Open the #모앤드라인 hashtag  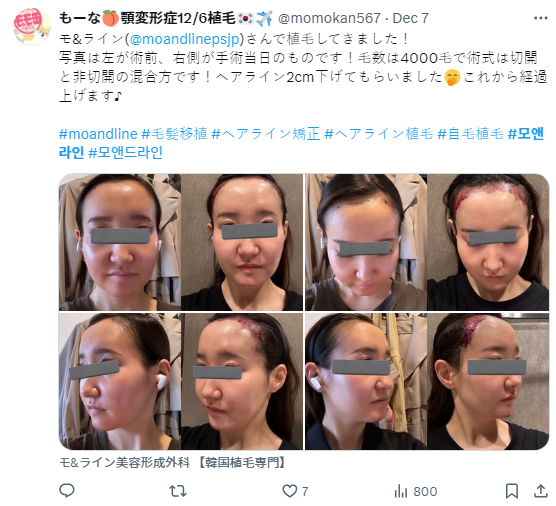(126, 152)
